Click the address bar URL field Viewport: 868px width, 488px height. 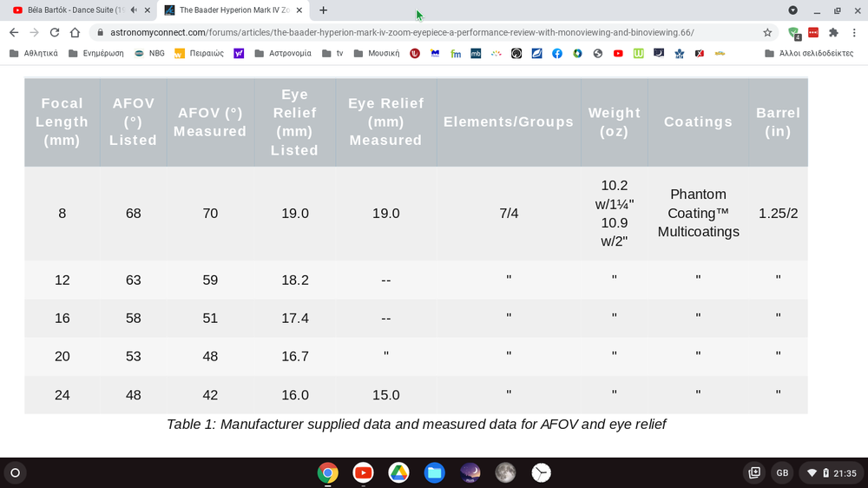coord(417,32)
